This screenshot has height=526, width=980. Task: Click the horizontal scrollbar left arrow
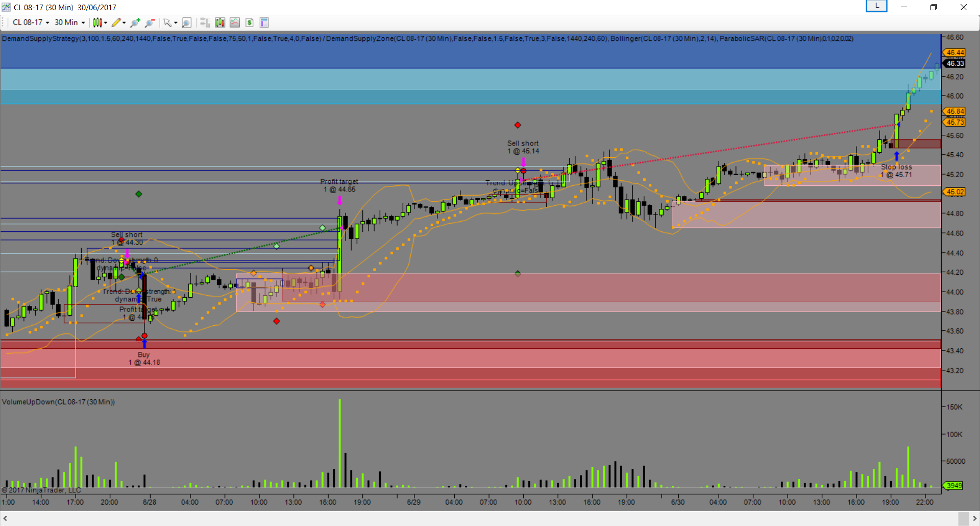tap(5, 519)
